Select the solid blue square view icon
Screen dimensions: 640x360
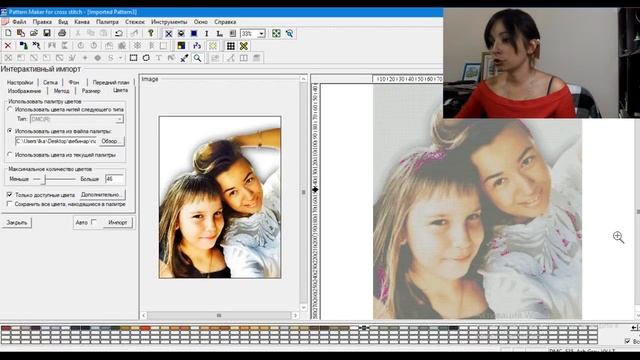[194, 33]
